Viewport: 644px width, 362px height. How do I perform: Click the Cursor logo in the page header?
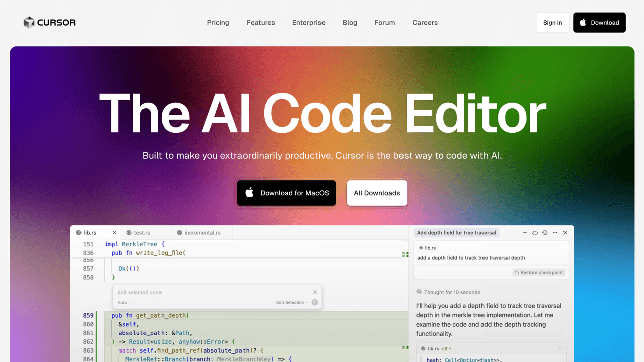49,22
